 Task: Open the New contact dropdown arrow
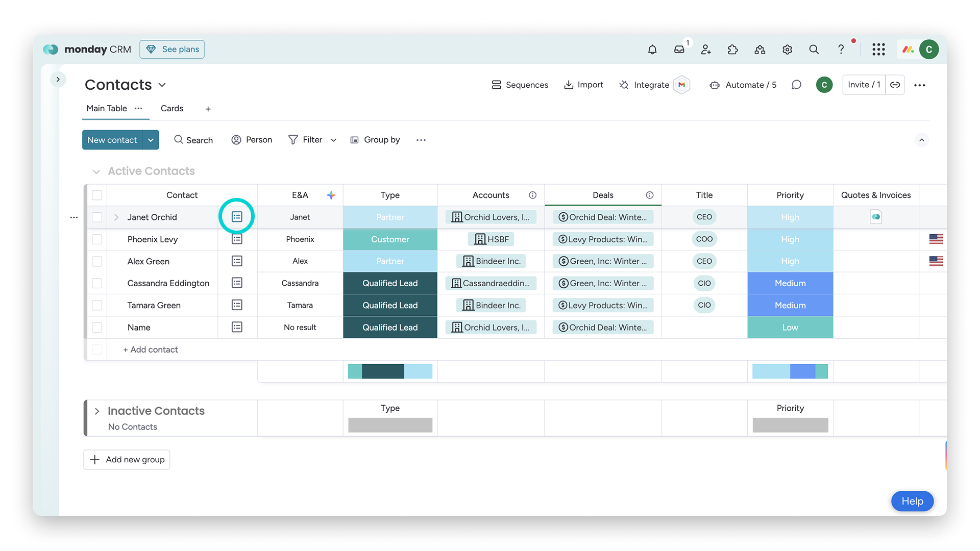151,140
